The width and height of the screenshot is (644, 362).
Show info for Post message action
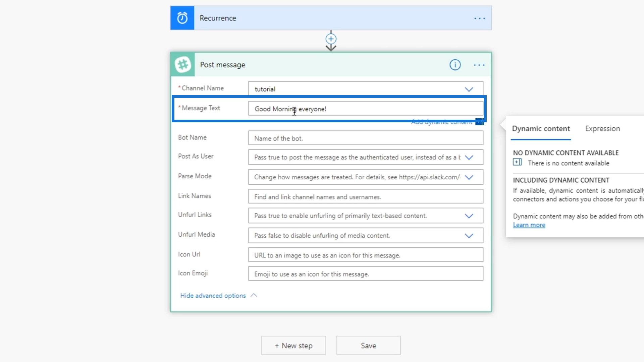(455, 65)
